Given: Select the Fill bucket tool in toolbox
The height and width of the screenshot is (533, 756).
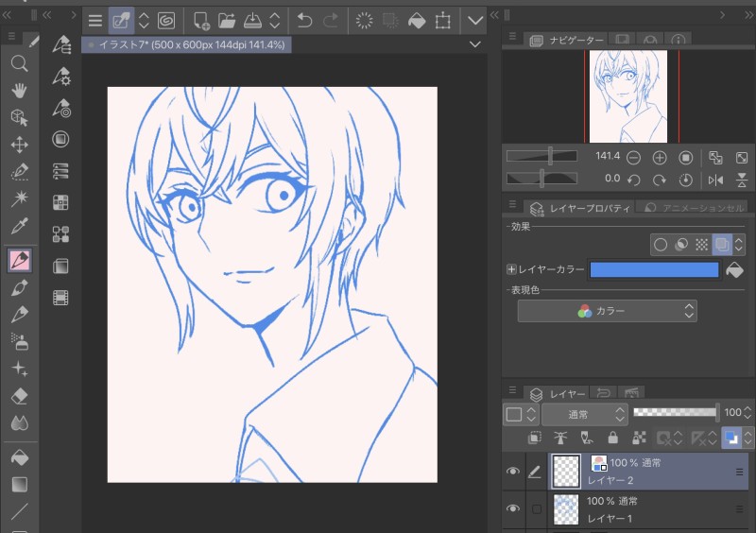Looking at the screenshot, I should click(x=19, y=457).
